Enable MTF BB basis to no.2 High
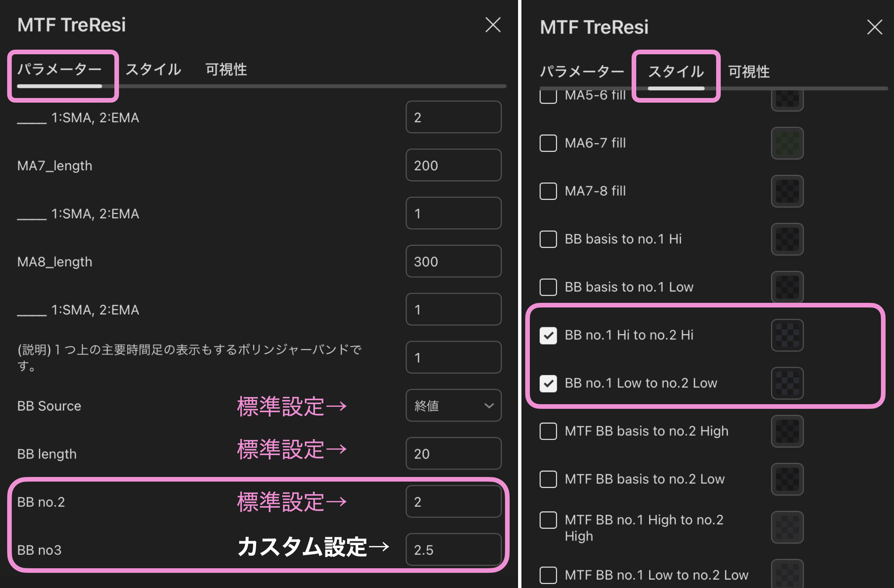 click(548, 431)
